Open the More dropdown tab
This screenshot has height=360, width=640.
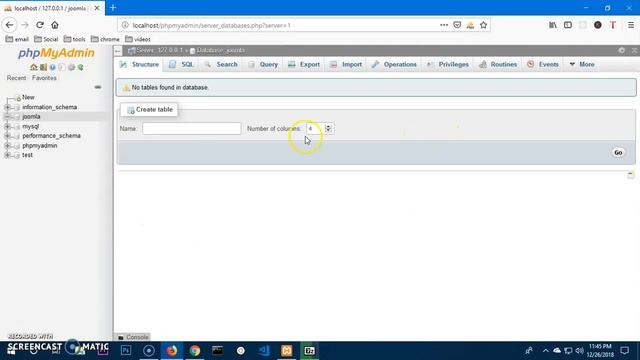(582, 64)
